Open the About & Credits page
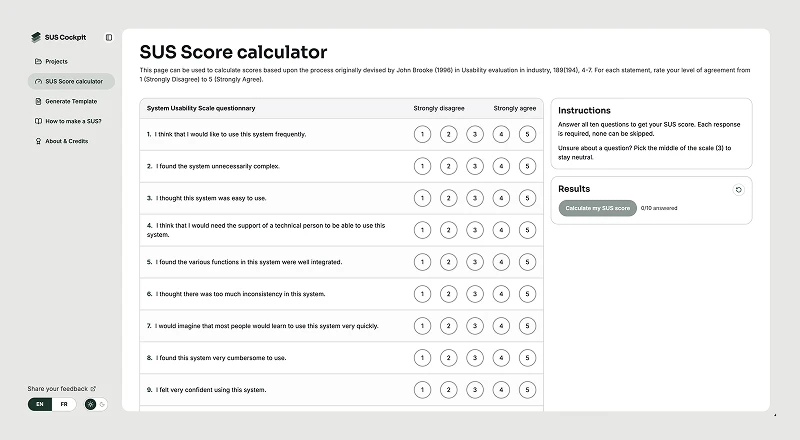800x440 pixels. 71,141
